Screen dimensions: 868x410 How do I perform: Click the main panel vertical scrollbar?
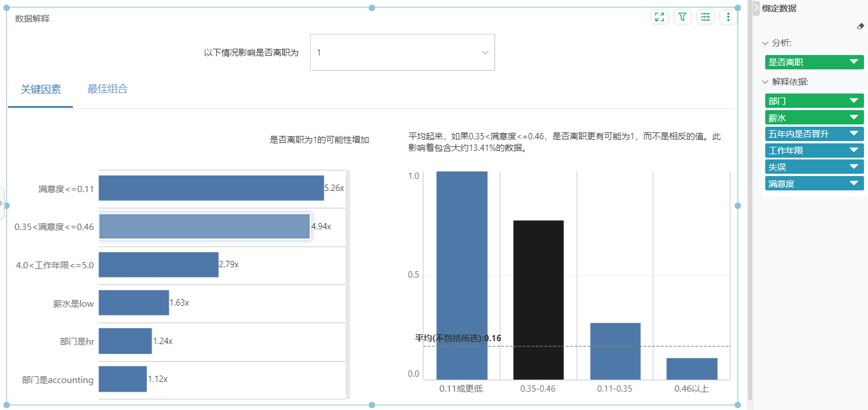point(750,201)
